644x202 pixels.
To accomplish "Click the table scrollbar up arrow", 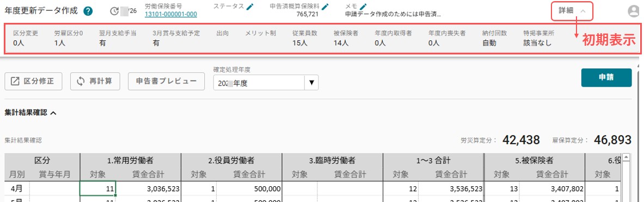I will [627, 157].
